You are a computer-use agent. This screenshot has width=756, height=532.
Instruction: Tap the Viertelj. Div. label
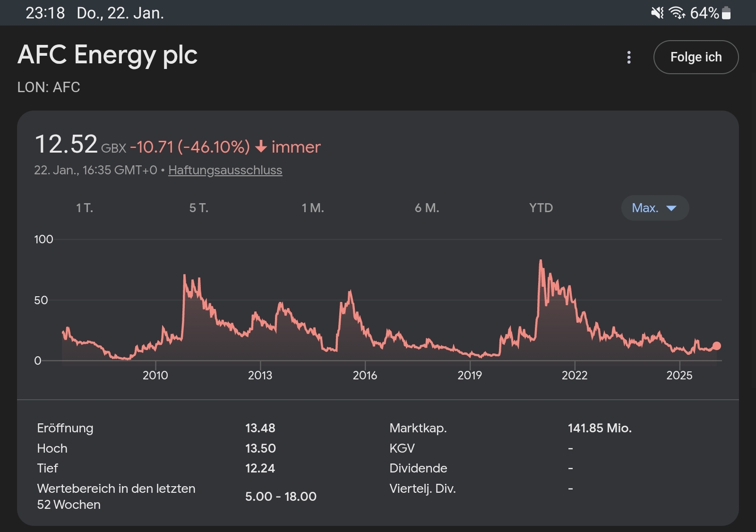pos(422,489)
